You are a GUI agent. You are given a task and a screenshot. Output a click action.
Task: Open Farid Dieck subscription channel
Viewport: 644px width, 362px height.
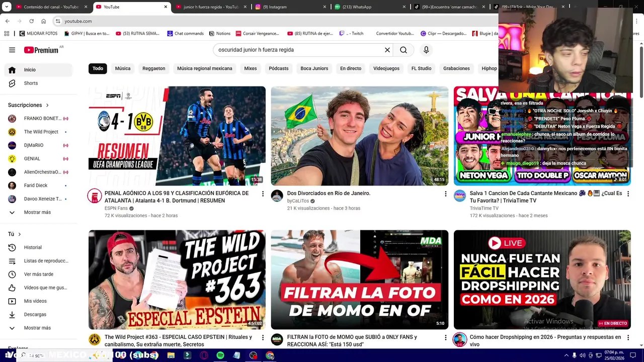click(38, 186)
